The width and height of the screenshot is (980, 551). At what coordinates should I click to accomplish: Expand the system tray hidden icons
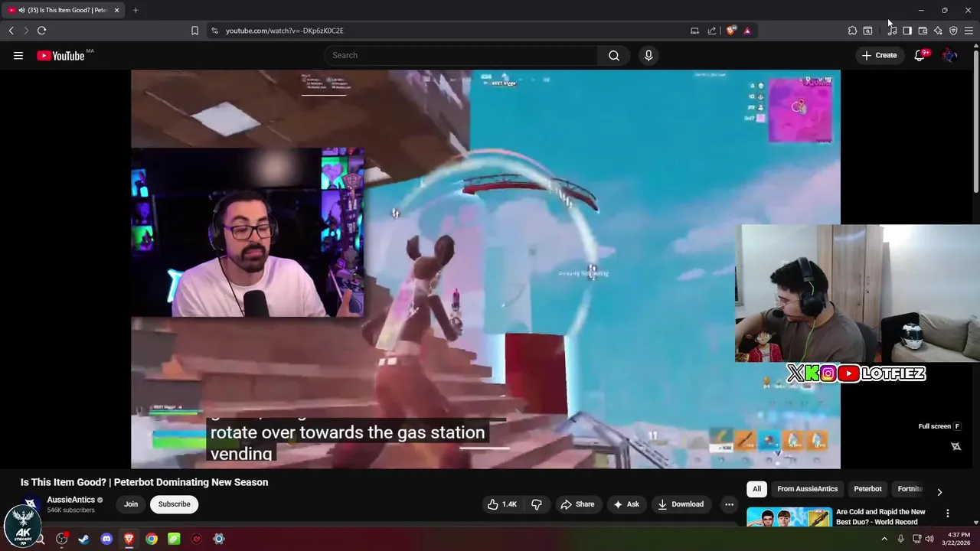884,539
